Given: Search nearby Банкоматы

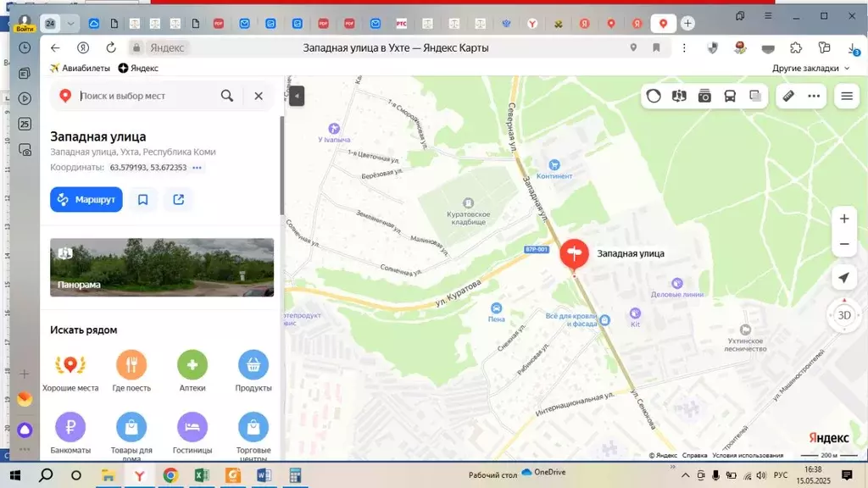Looking at the screenshot, I should tap(70, 433).
